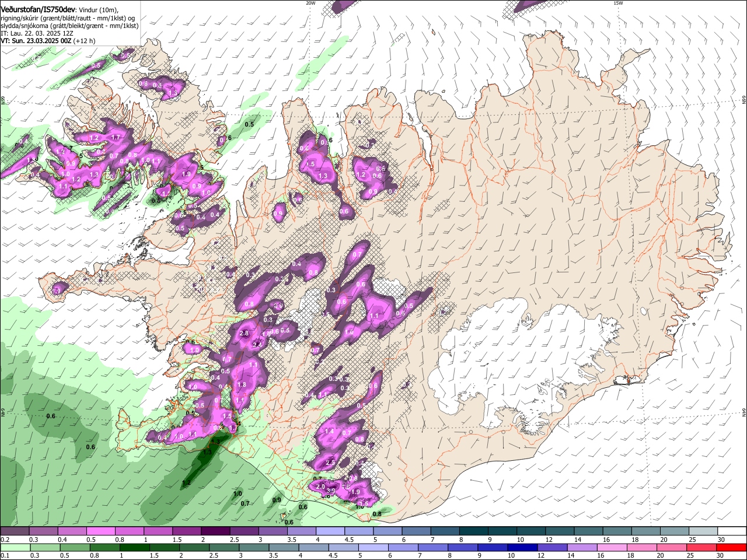Click the 2.4 snowfall value beside 2.8

[x=257, y=344]
